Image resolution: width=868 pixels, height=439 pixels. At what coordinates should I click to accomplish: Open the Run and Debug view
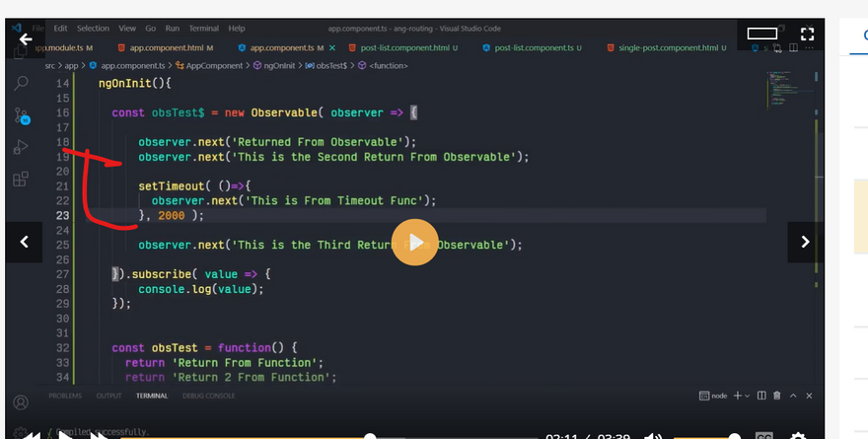point(21,147)
